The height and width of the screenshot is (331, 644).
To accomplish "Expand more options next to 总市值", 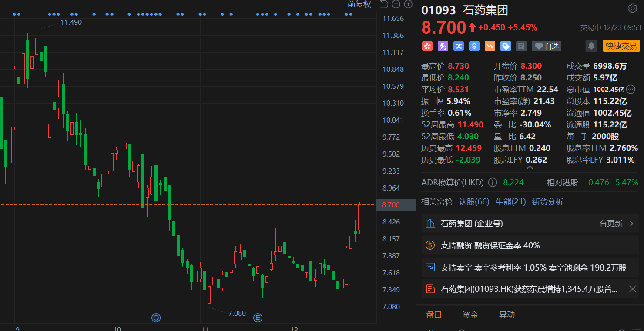I will 631,90.
